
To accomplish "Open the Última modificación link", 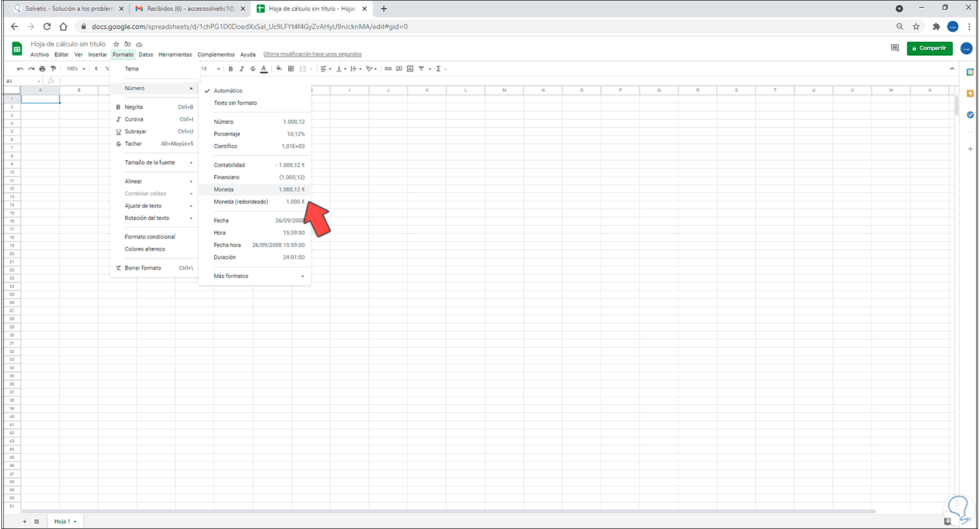I will tap(312, 54).
